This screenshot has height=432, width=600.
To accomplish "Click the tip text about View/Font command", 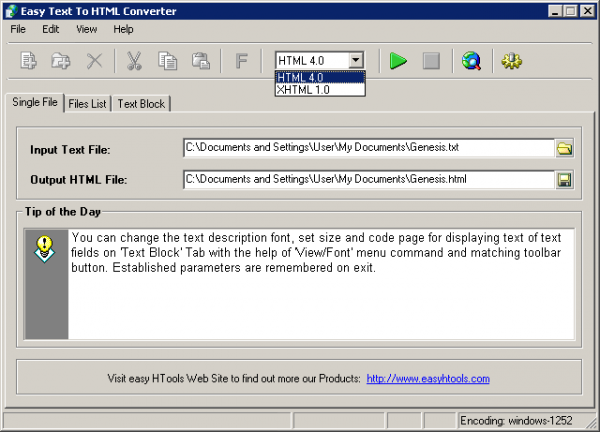I will pos(316,253).
